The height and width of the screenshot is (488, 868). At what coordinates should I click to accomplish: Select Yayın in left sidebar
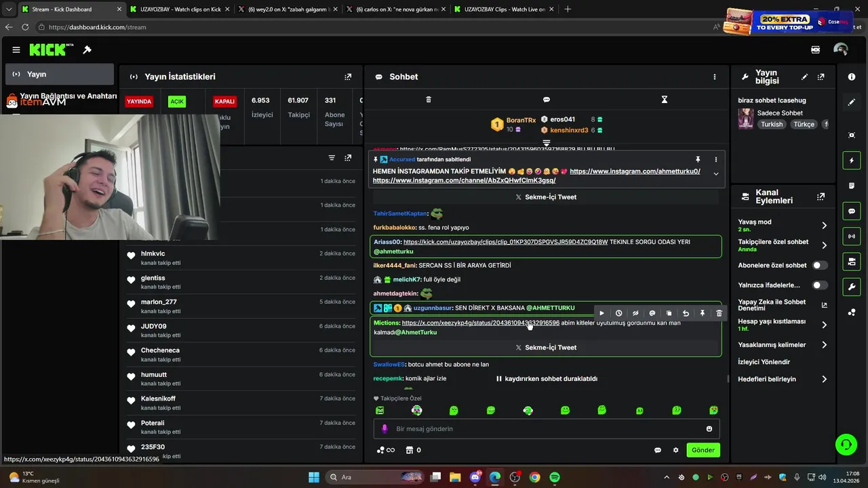[x=60, y=74]
